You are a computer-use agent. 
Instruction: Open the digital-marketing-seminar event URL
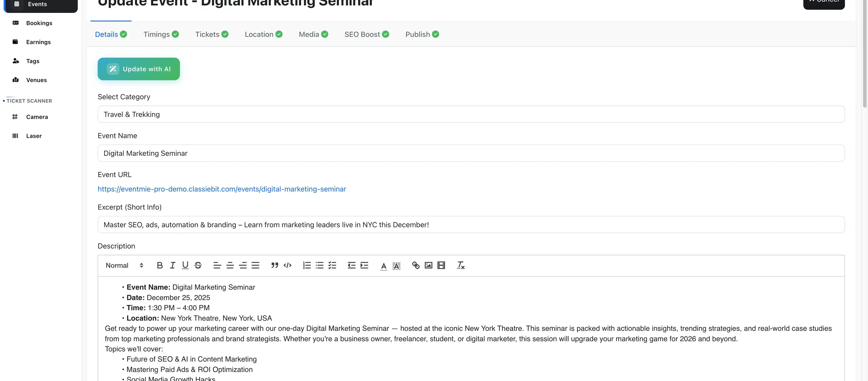pyautogui.click(x=222, y=189)
